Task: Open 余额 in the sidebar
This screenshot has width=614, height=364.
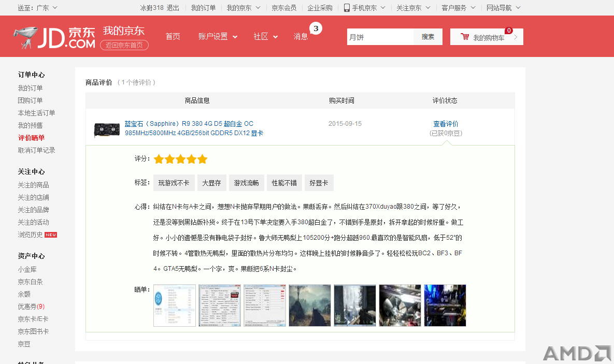Action: (x=24, y=294)
